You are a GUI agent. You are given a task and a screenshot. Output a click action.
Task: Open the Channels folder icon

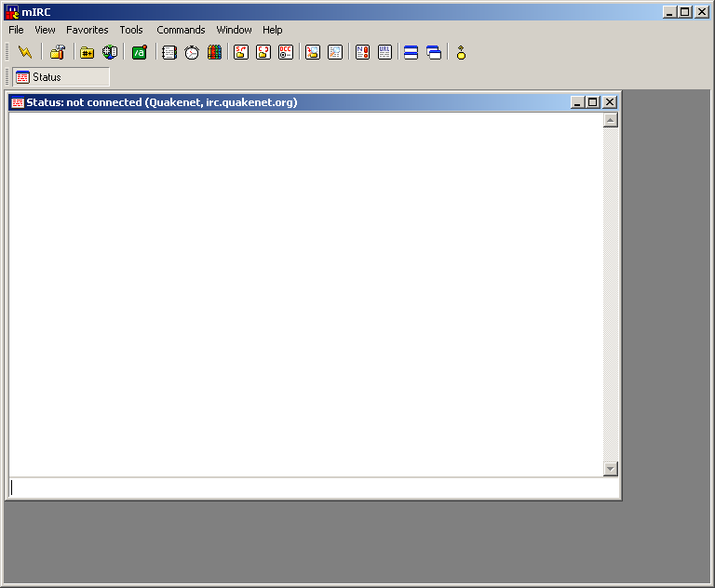tap(87, 52)
